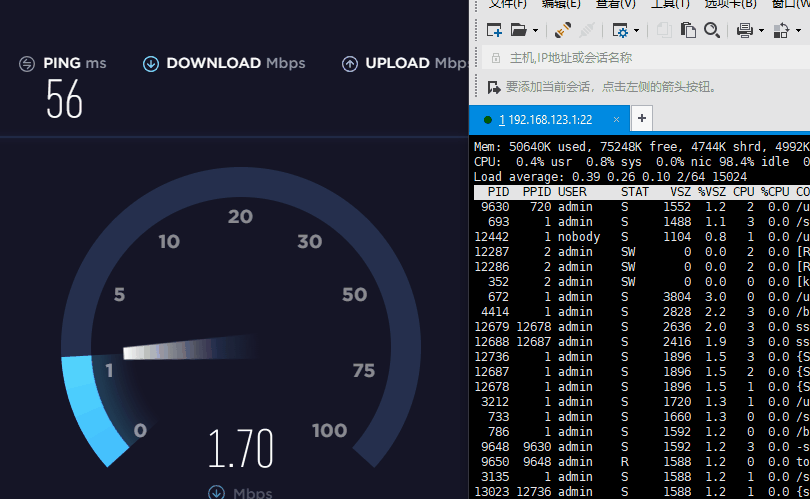
Task: Open the 编辑(E) menu
Action: pyautogui.click(x=561, y=4)
